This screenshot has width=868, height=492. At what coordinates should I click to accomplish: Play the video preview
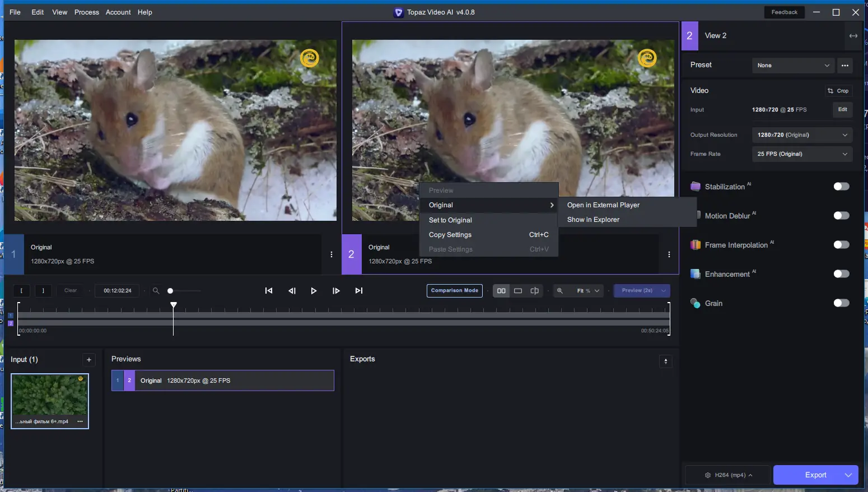coord(314,291)
